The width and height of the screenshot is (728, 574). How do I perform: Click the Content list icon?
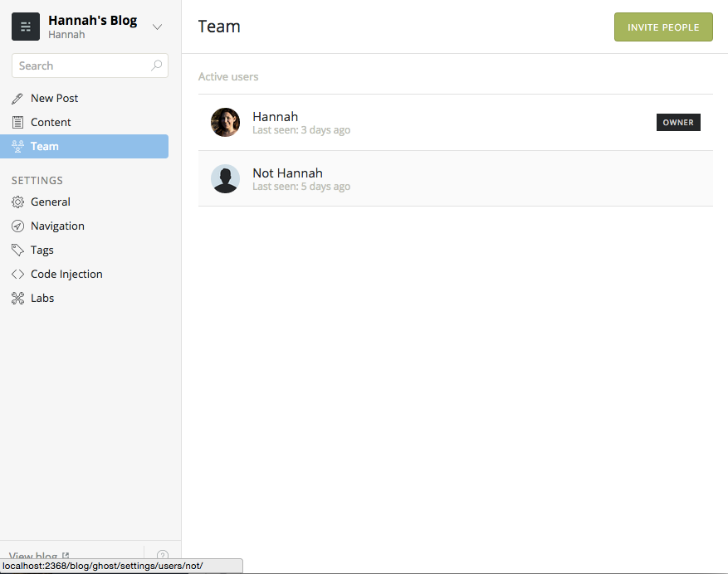point(17,123)
